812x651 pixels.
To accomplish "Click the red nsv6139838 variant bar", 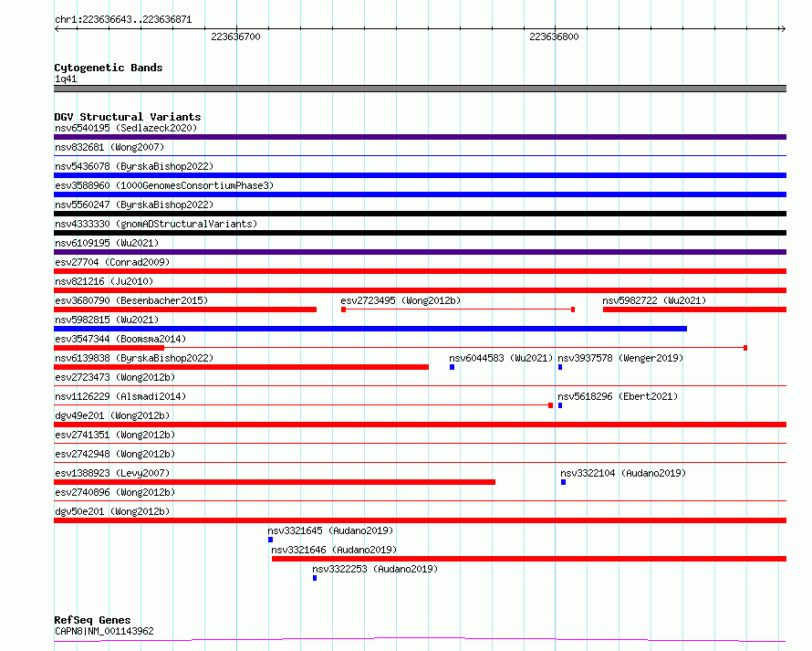I will point(242,367).
